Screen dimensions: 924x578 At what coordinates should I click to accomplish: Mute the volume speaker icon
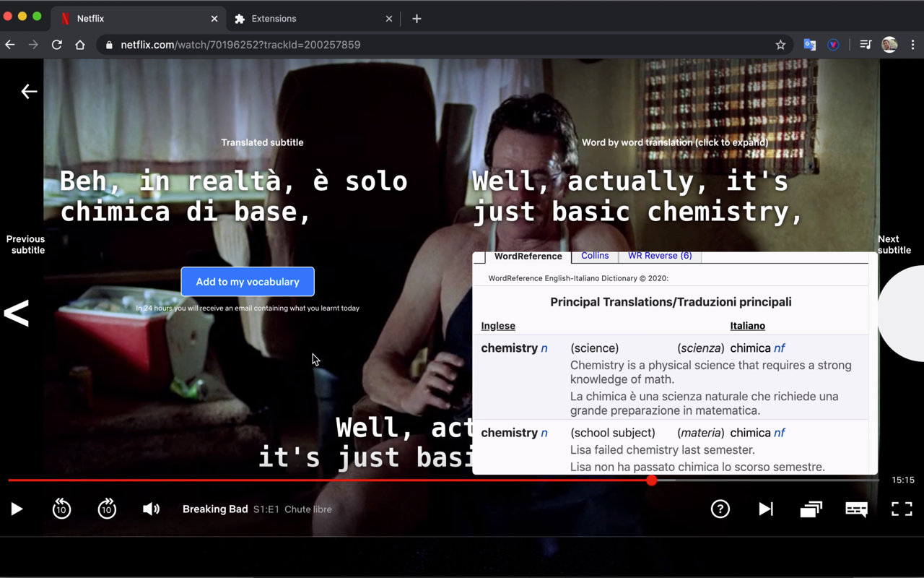coord(151,509)
